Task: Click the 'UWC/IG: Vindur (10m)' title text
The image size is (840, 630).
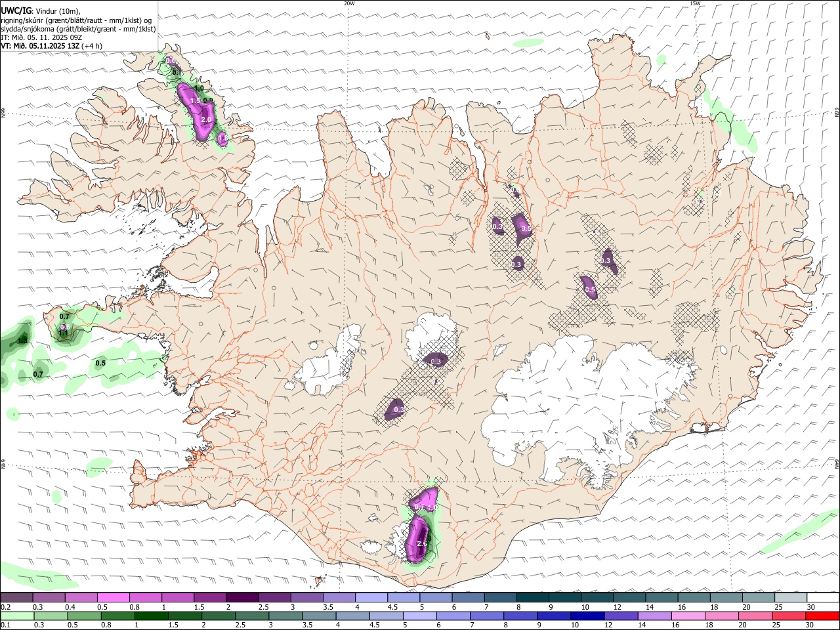Action: [x=41, y=10]
